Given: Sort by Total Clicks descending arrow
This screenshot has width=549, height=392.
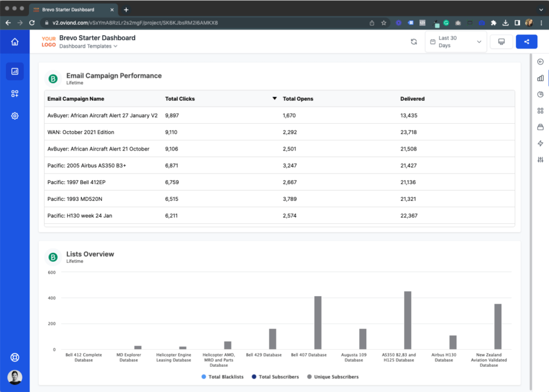Looking at the screenshot, I should click(x=274, y=99).
